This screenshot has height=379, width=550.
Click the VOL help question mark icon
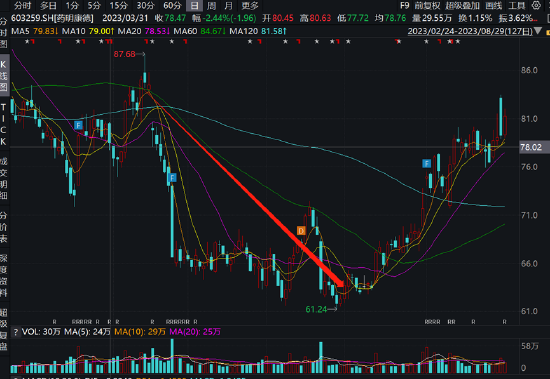tap(15, 332)
